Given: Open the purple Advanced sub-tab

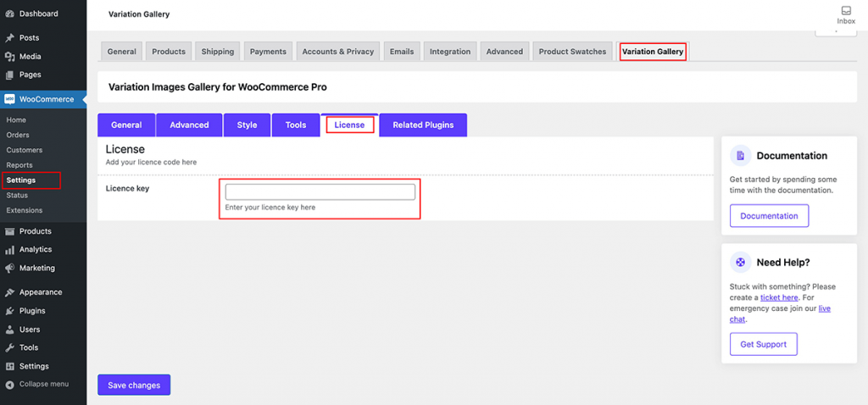Looking at the screenshot, I should click(189, 125).
